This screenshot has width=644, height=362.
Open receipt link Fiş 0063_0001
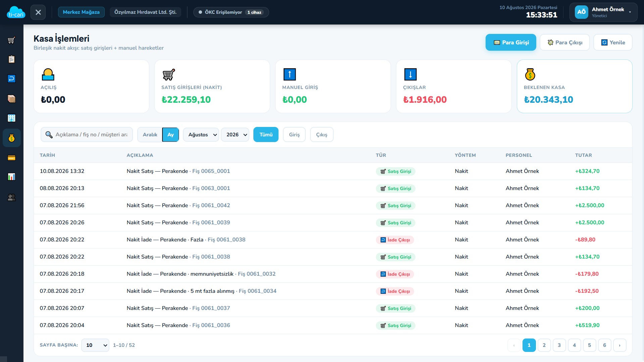[x=211, y=188]
